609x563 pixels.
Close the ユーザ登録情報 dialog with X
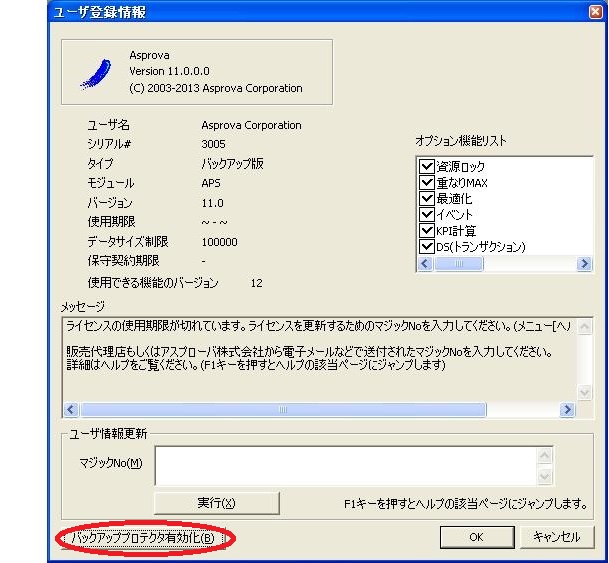click(x=595, y=12)
